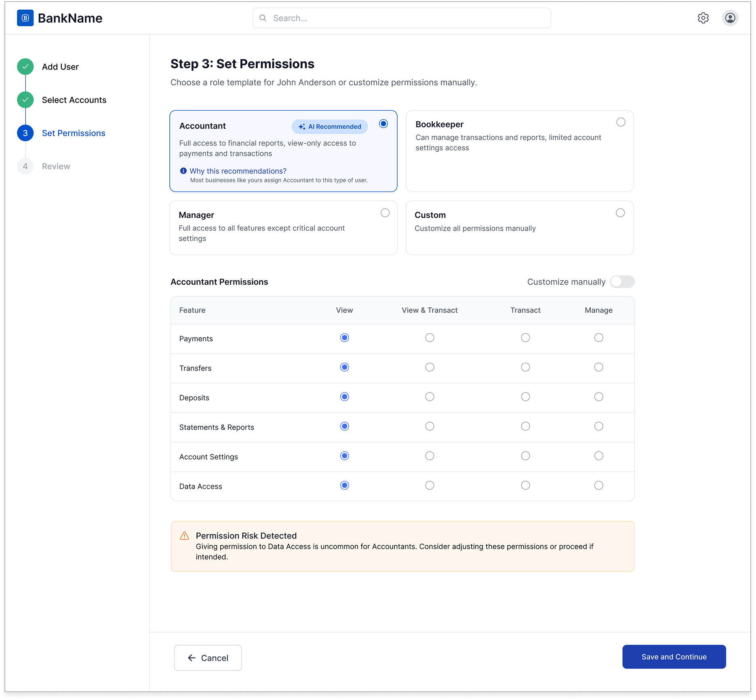Click the warning triangle in the risk alert
Image resolution: width=756 pixels, height=700 pixels.
[184, 536]
